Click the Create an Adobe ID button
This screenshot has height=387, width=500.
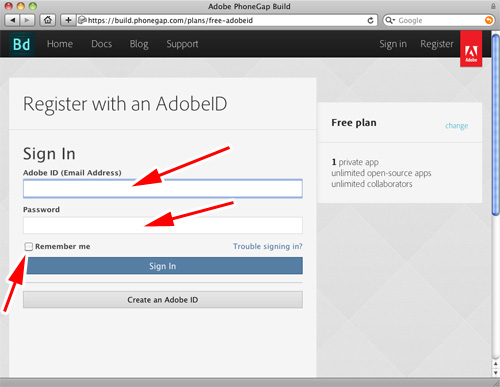coord(163,300)
